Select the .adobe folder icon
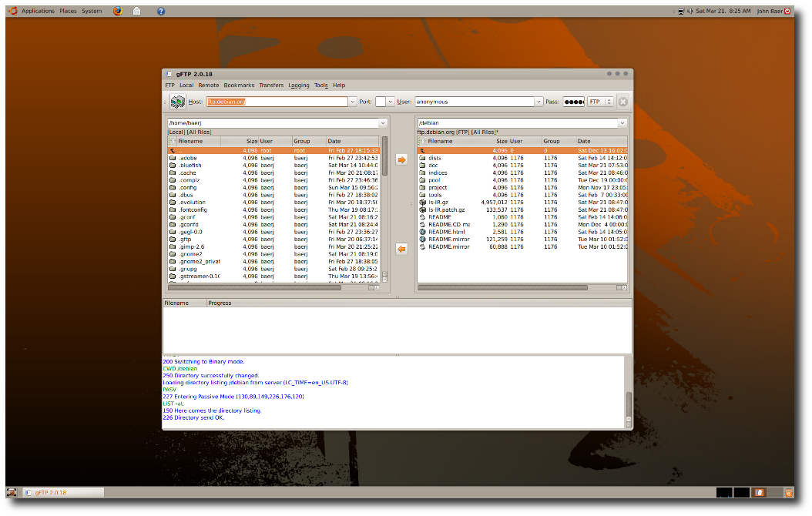 point(173,159)
